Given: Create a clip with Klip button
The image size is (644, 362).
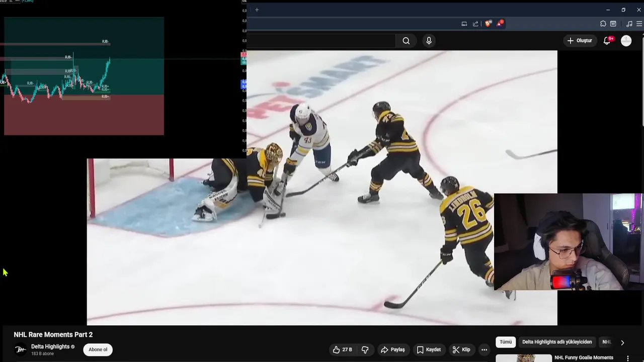Looking at the screenshot, I should (461, 349).
